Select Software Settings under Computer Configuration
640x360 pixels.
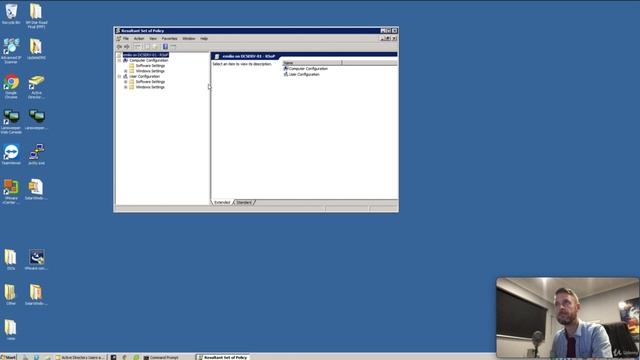click(150, 66)
